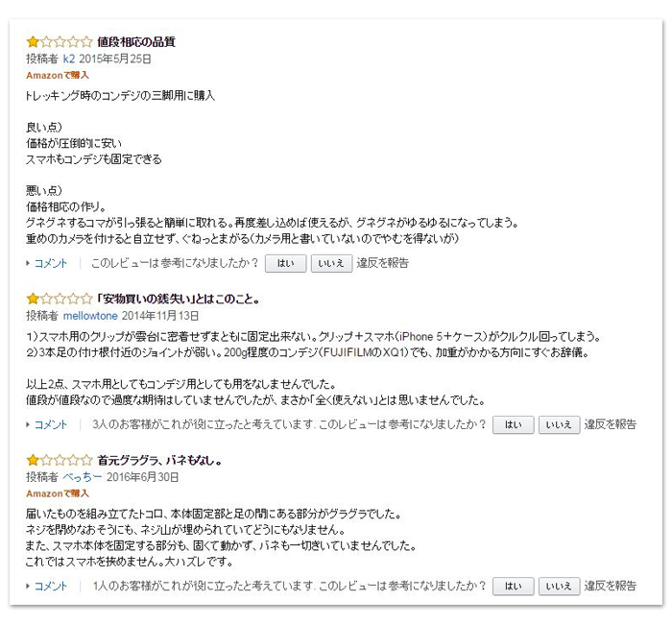Click the star rating of the 首元グラグラ review
This screenshot has width=672, height=624.
coord(59,461)
